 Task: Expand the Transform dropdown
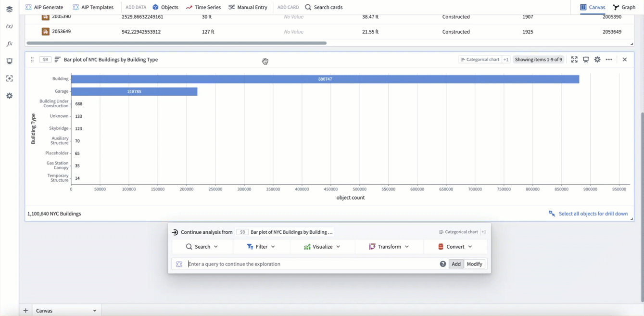(389, 247)
